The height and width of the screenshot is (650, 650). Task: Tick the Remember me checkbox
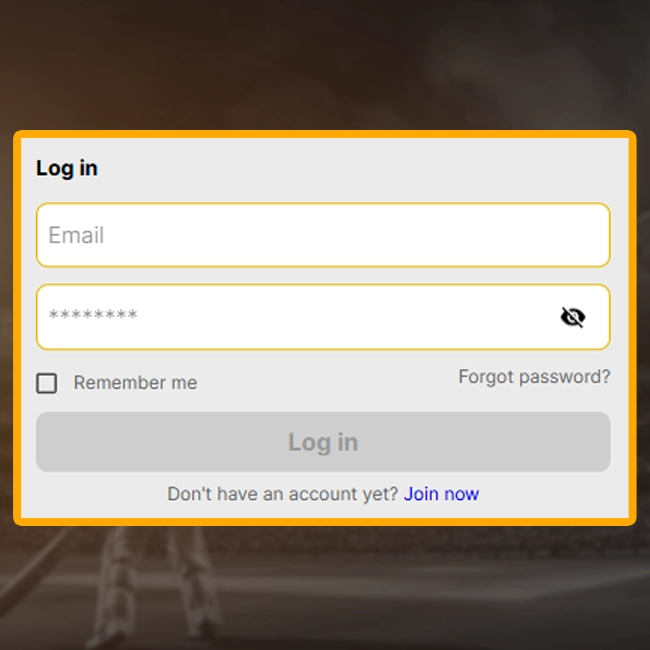[x=46, y=383]
